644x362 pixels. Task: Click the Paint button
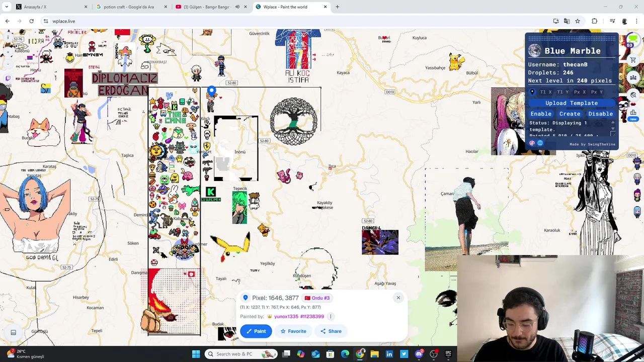[256, 331]
